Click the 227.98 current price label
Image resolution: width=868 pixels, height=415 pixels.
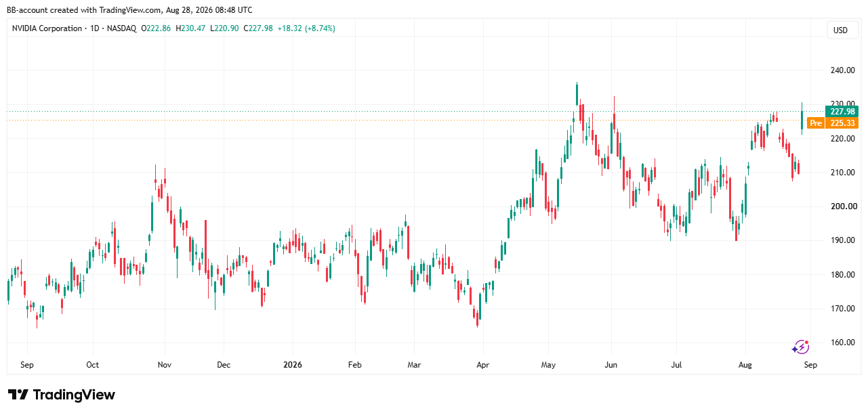point(842,112)
